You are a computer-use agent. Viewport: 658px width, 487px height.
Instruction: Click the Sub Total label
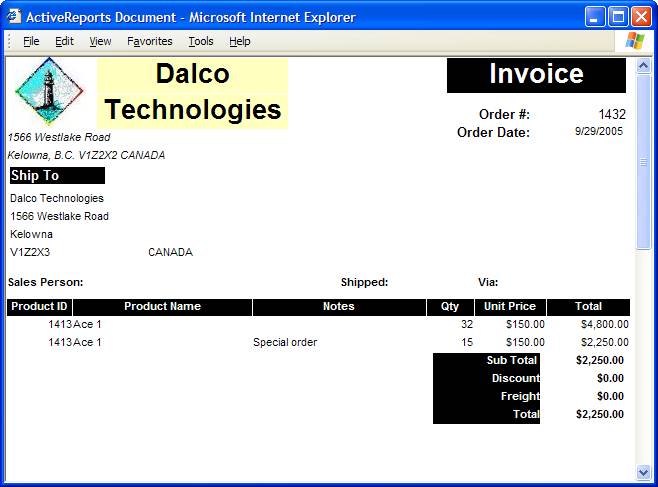(x=512, y=360)
